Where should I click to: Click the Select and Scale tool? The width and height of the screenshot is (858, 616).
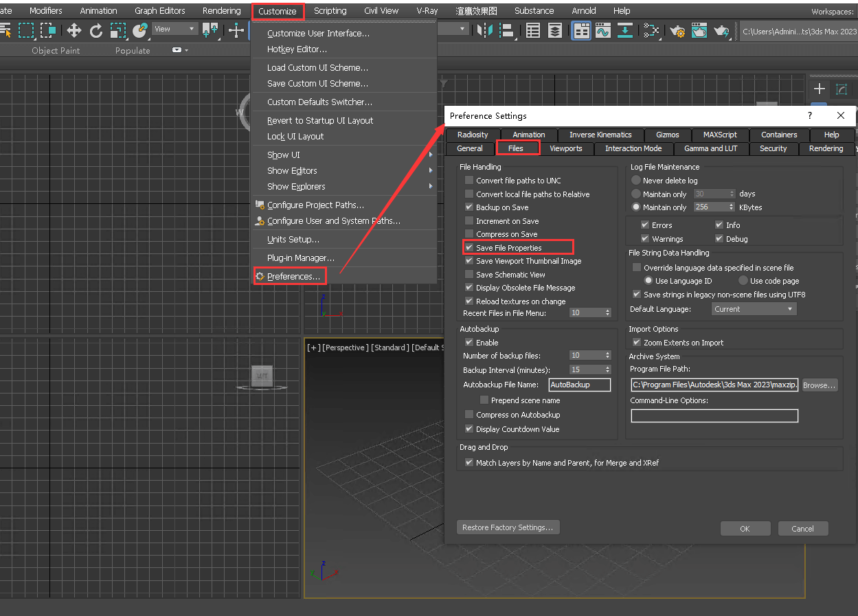coord(118,30)
